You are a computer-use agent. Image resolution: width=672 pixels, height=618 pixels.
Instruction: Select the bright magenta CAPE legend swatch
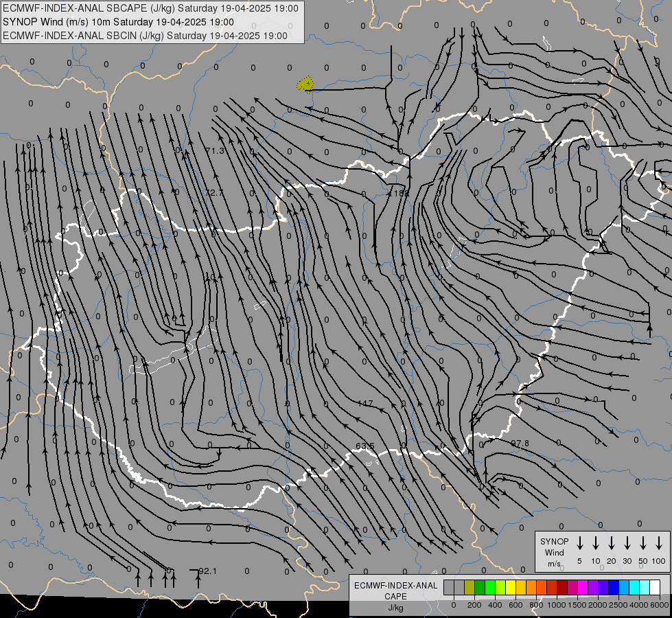tap(583, 587)
